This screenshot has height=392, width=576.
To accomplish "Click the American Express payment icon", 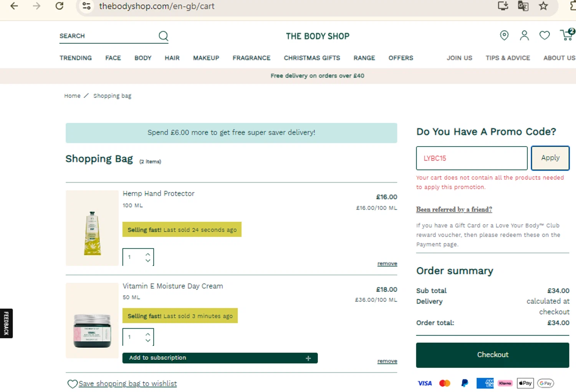I will [x=485, y=383].
